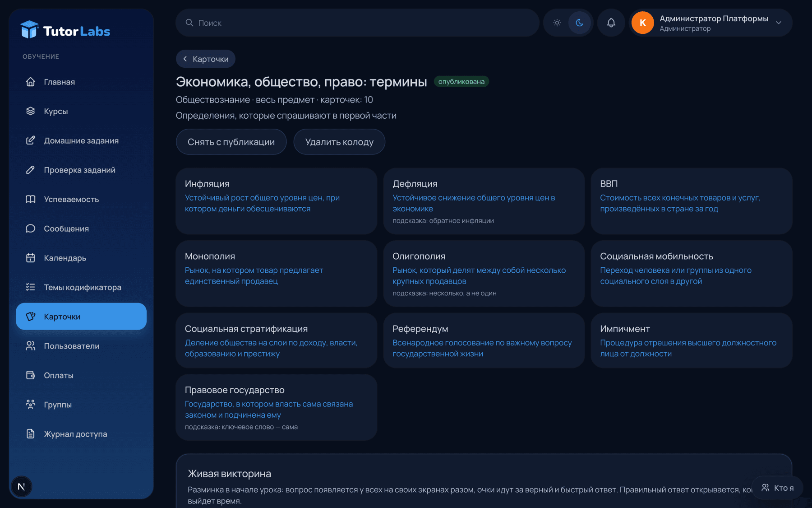Click the Курсы layers icon
Viewport: 812px width, 508px height.
pos(30,111)
